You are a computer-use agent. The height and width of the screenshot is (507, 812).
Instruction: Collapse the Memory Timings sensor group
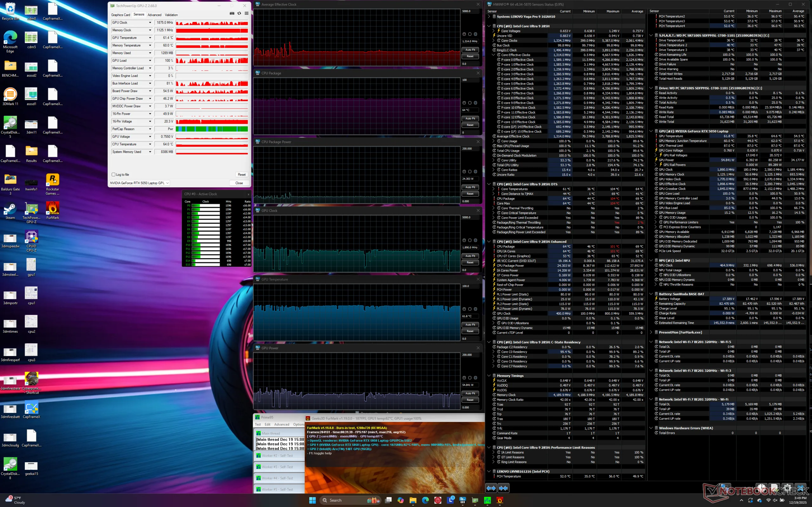[x=489, y=375]
